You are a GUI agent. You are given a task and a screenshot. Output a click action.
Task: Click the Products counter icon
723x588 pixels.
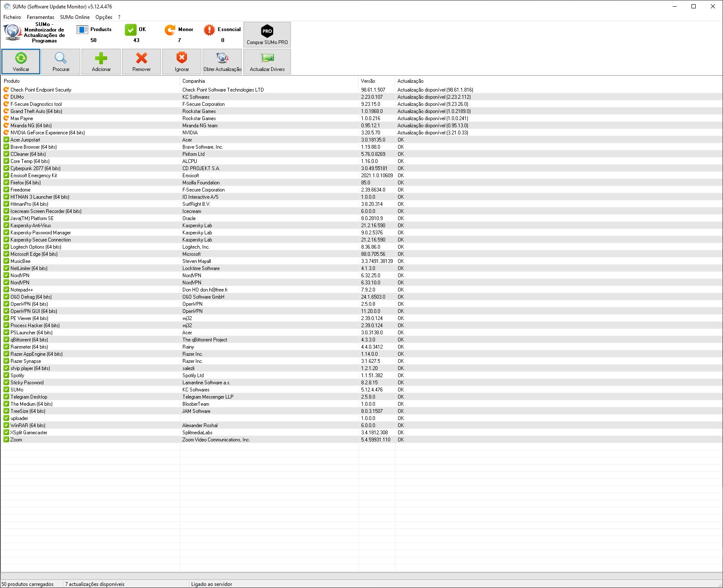[82, 29]
